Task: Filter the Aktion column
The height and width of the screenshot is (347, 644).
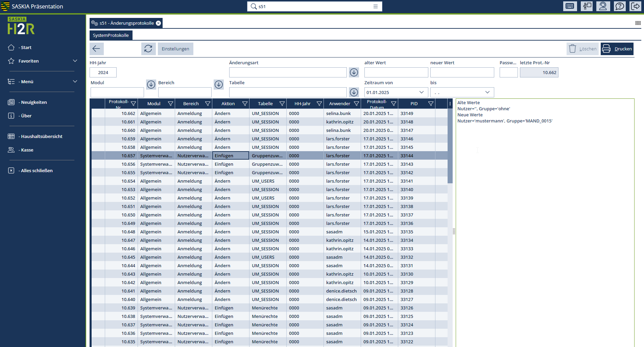Action: [x=245, y=103]
